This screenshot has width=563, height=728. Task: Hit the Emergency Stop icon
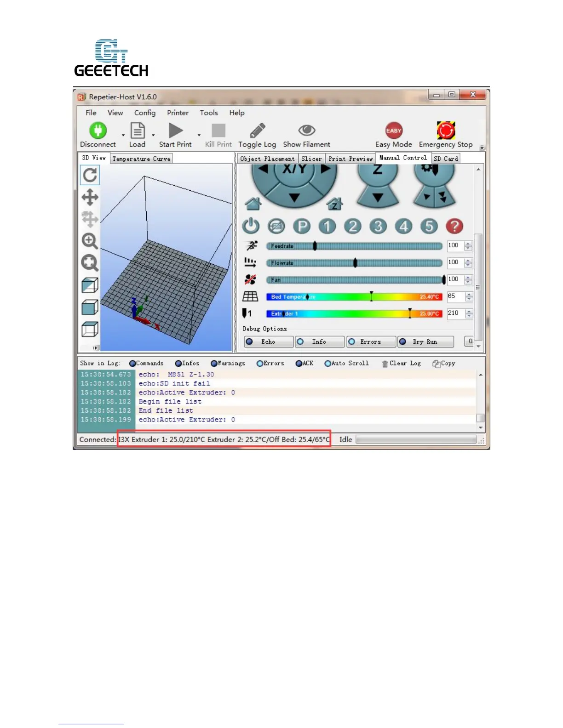tap(446, 131)
